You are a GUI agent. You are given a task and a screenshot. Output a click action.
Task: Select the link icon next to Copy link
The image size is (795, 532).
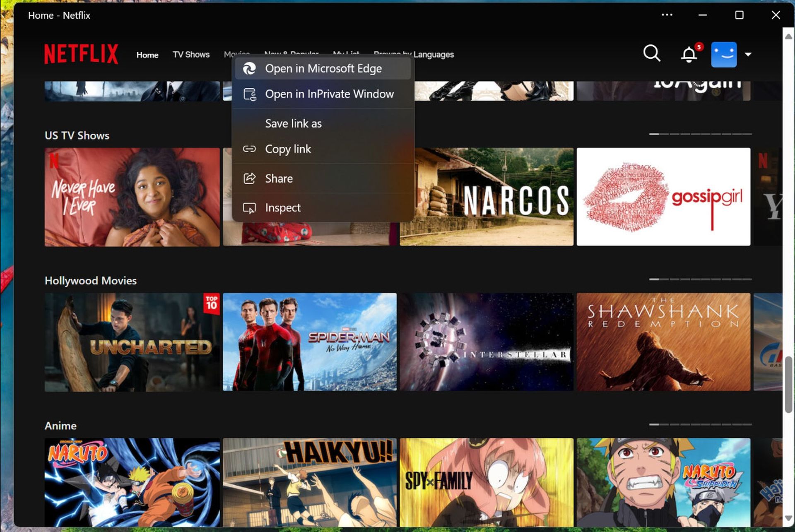pyautogui.click(x=249, y=149)
